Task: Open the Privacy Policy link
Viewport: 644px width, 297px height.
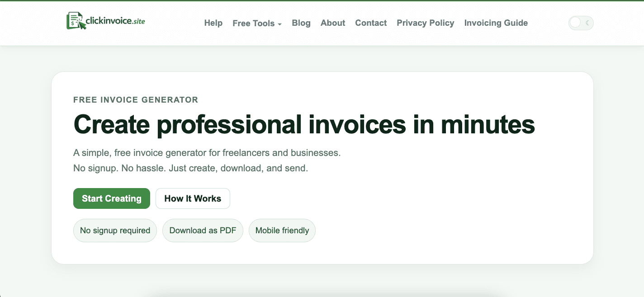Action: click(x=426, y=23)
